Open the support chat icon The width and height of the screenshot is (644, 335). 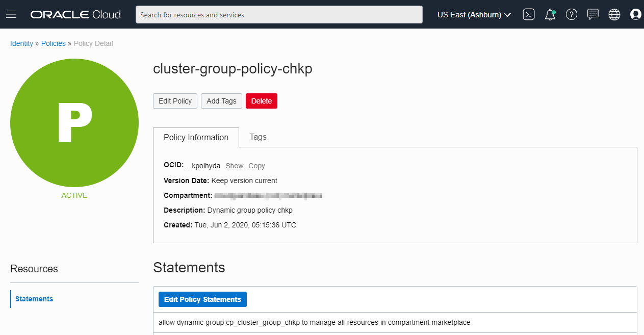pyautogui.click(x=593, y=15)
